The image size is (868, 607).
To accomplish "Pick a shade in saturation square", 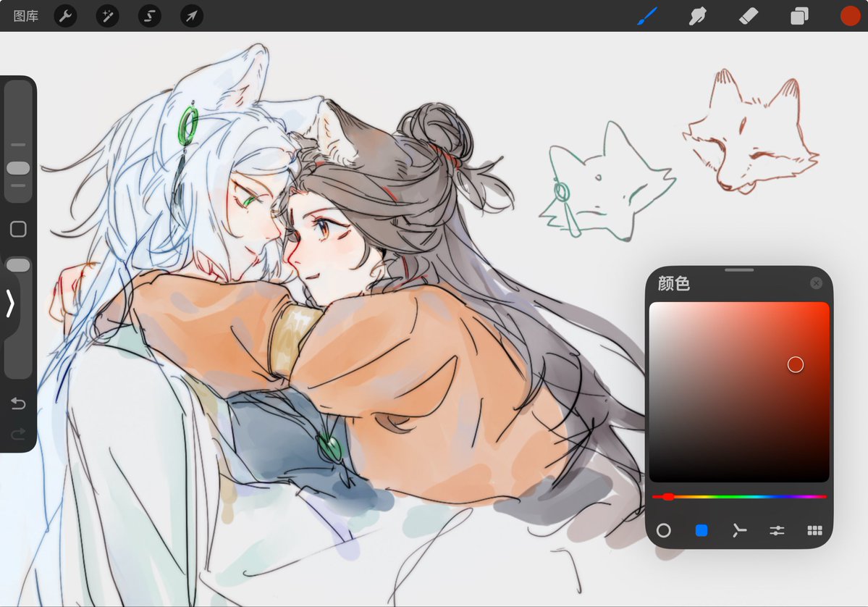I will click(x=739, y=392).
